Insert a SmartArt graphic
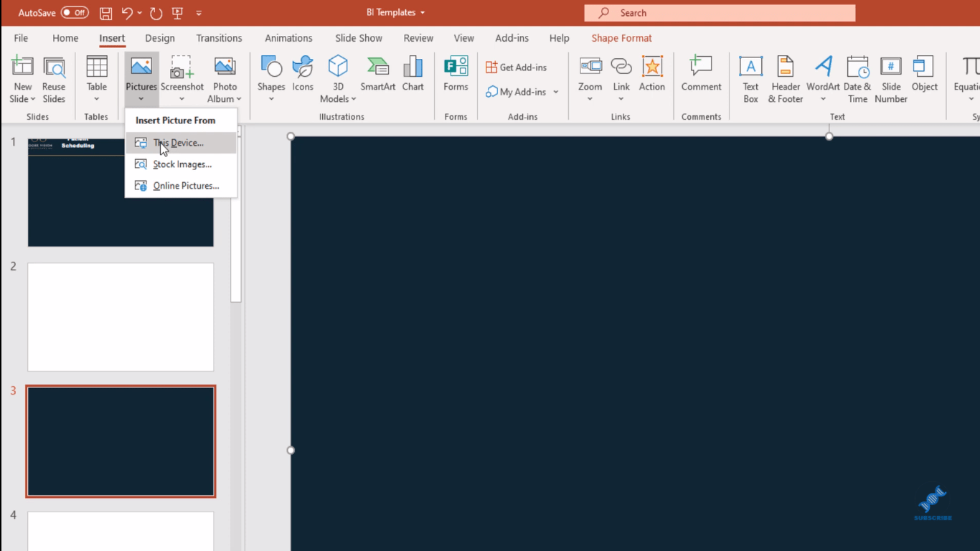The width and height of the screenshot is (980, 551). click(378, 74)
